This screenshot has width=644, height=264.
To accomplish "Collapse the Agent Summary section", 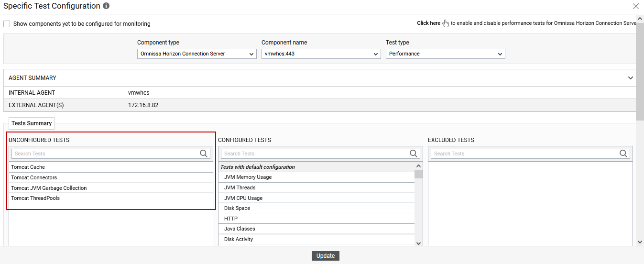I will pyautogui.click(x=631, y=78).
